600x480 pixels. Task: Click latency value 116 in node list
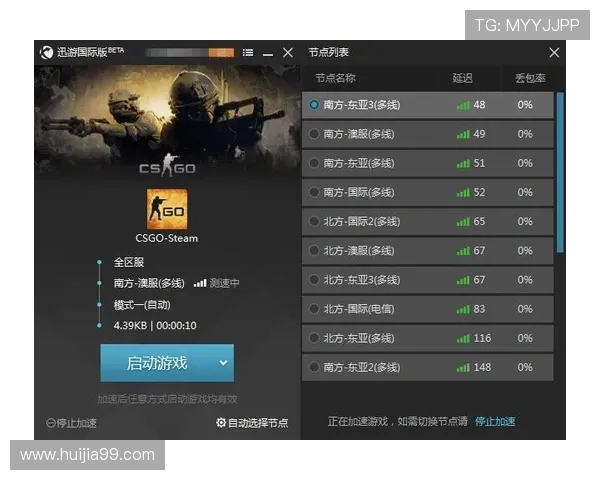482,338
